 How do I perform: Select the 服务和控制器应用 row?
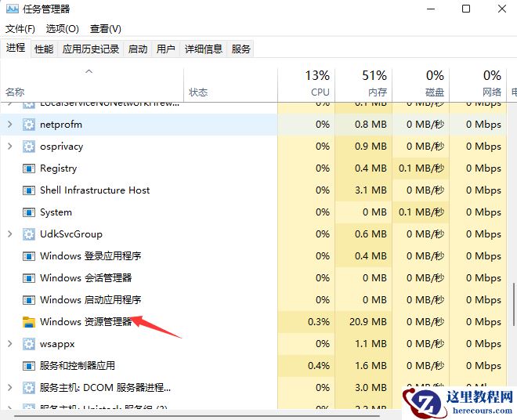pyautogui.click(x=253, y=366)
